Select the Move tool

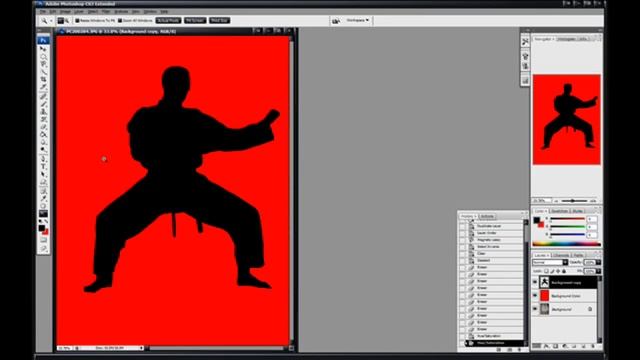point(43,49)
